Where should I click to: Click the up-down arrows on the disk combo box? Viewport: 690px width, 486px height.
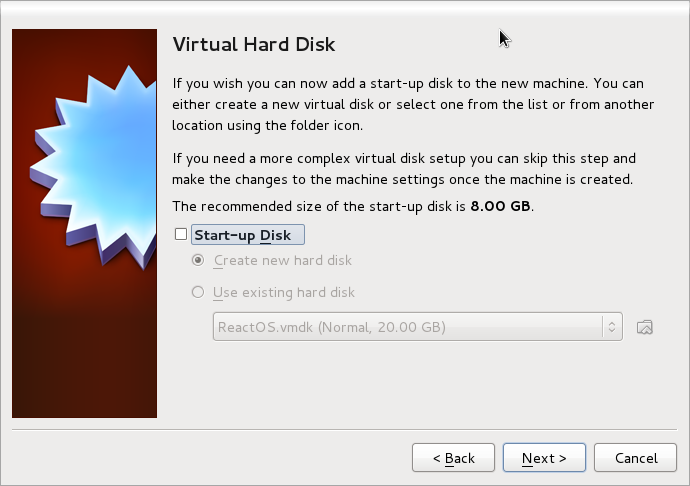(612, 327)
